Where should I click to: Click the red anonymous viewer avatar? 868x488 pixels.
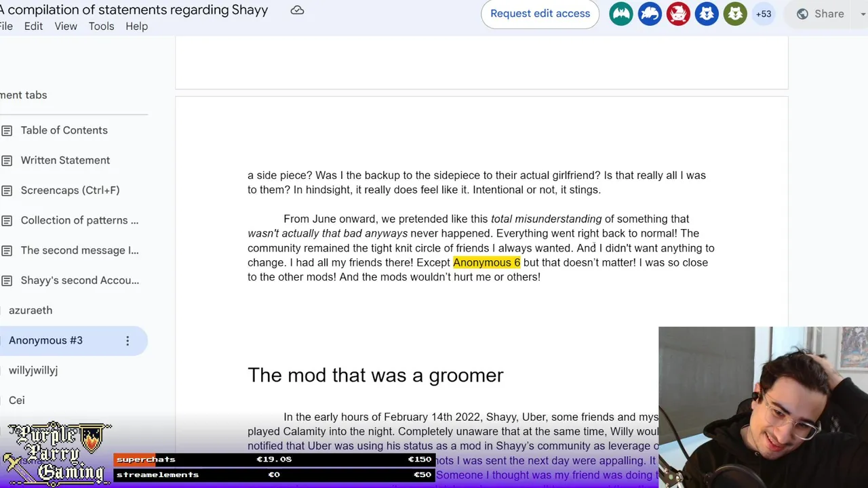pyautogui.click(x=678, y=14)
